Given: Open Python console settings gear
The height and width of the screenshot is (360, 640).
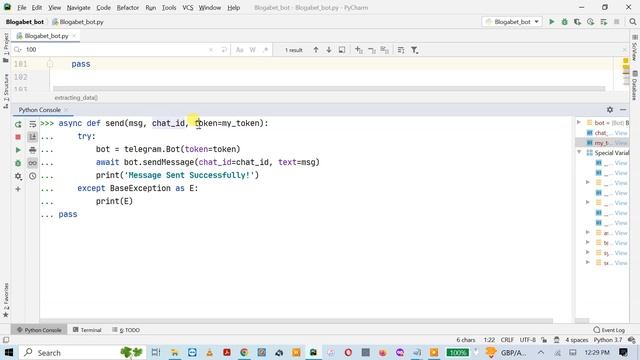Looking at the screenshot, I should 18,176.
